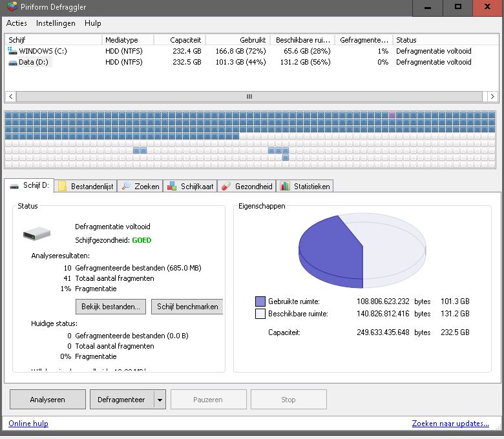Click the Stop button
The width and height of the screenshot is (504, 439).
pyautogui.click(x=288, y=400)
